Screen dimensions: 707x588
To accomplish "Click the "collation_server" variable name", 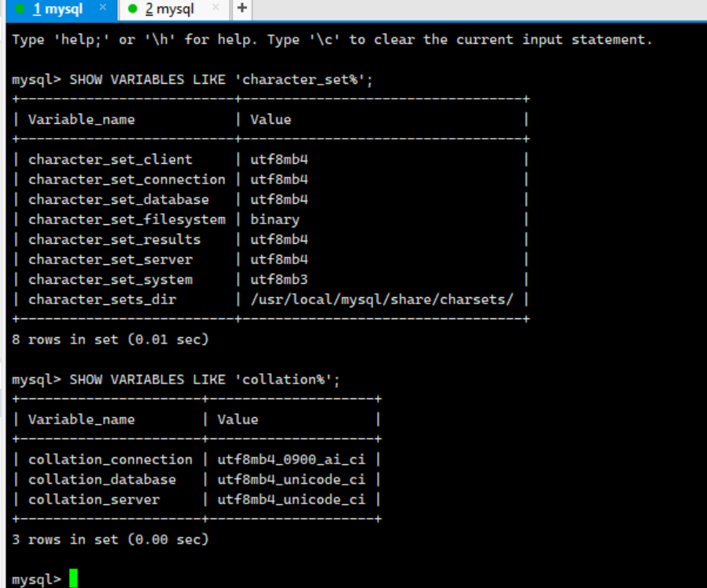I will tap(93, 499).
